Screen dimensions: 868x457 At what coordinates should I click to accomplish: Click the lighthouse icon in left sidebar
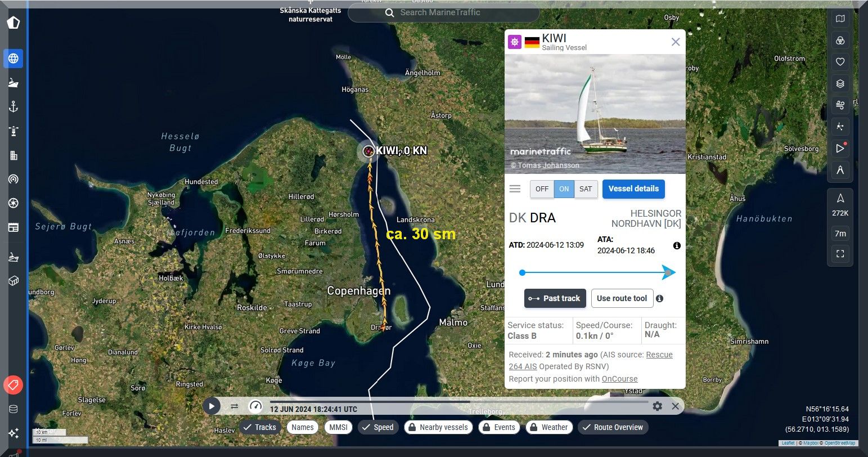click(x=14, y=131)
